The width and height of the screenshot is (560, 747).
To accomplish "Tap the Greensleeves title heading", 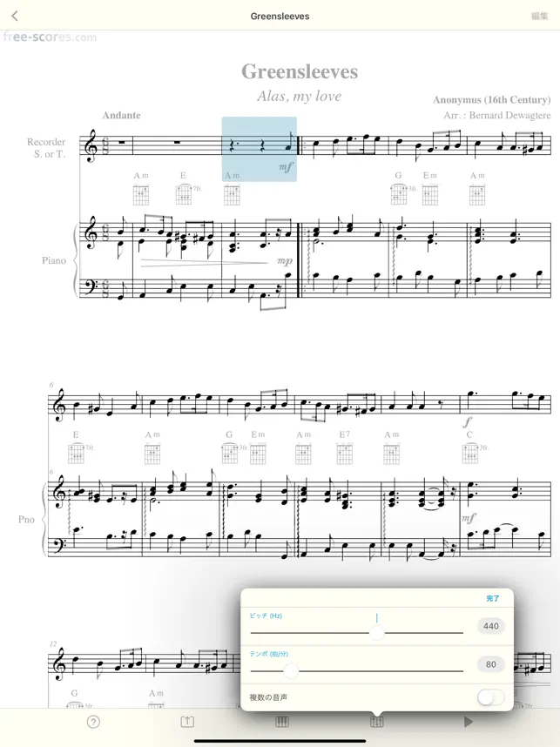I will [300, 72].
